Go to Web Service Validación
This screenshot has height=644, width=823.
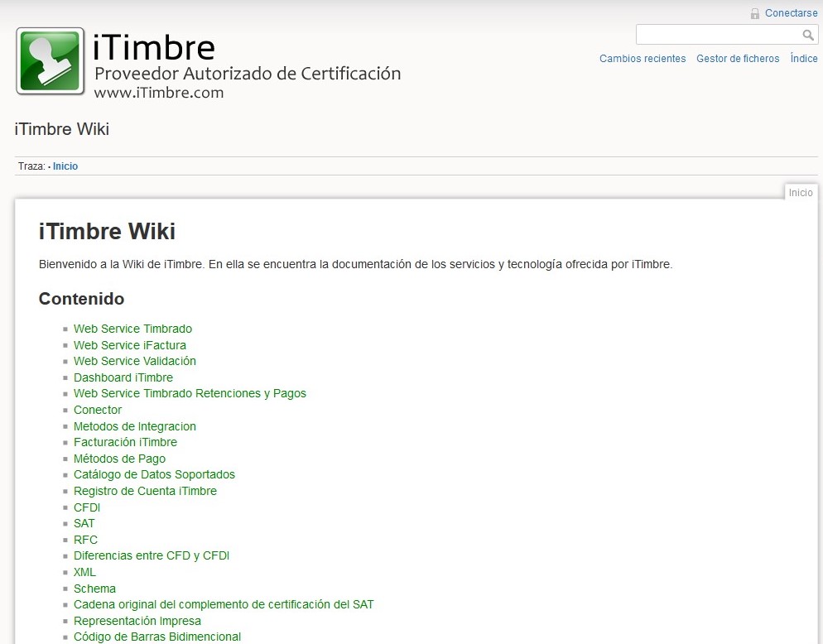coord(134,361)
